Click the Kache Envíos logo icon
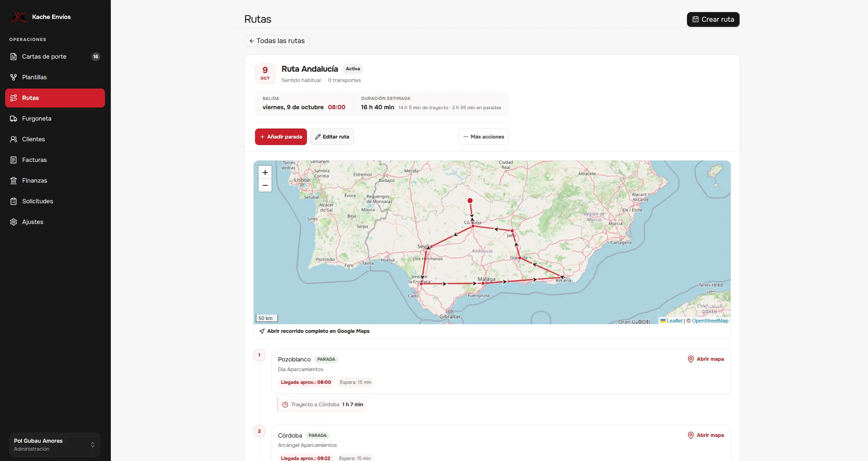The image size is (868, 461). point(19,17)
